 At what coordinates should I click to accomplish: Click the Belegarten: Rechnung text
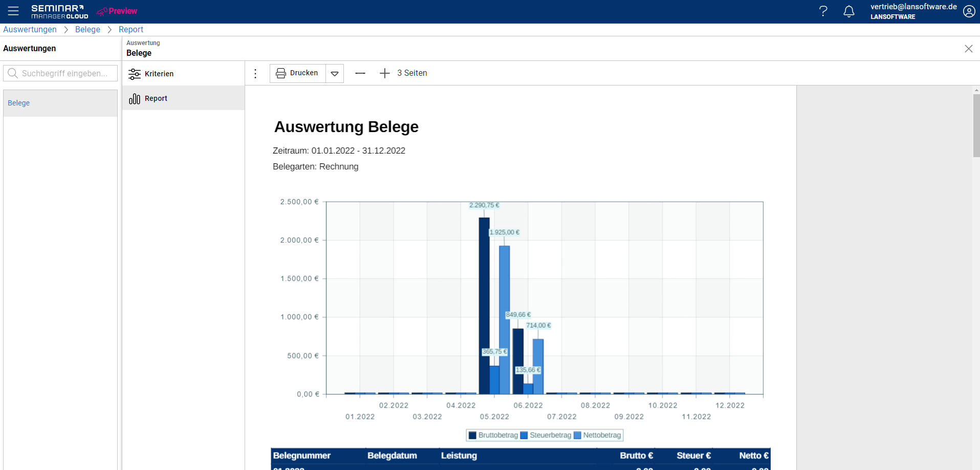click(315, 166)
